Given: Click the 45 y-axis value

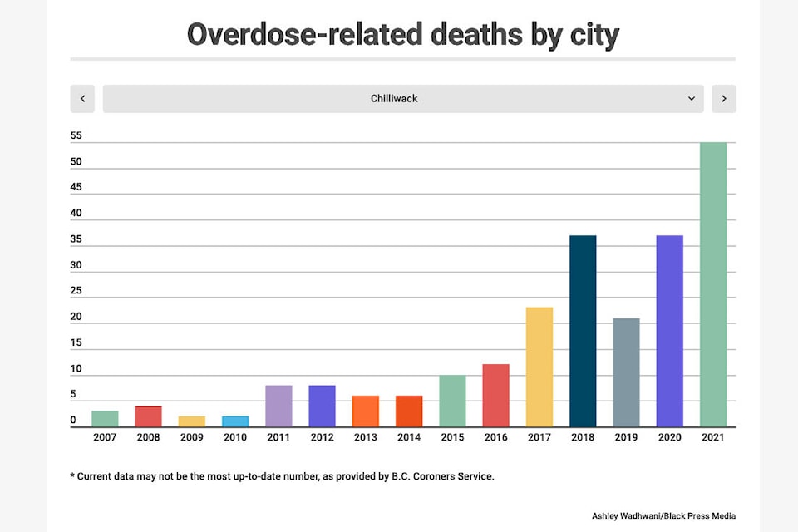Looking at the screenshot, I should pos(76,187).
